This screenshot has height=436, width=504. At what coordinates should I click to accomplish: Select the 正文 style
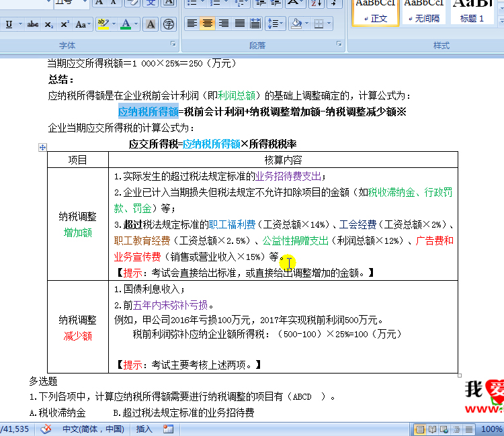click(376, 13)
